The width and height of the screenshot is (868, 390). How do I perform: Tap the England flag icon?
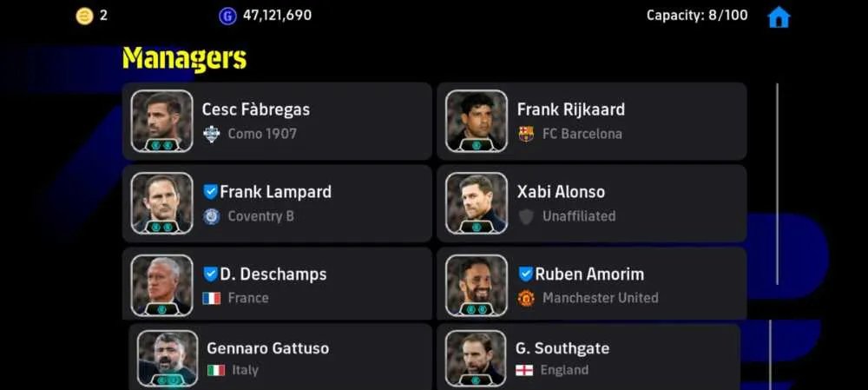pyautogui.click(x=524, y=370)
